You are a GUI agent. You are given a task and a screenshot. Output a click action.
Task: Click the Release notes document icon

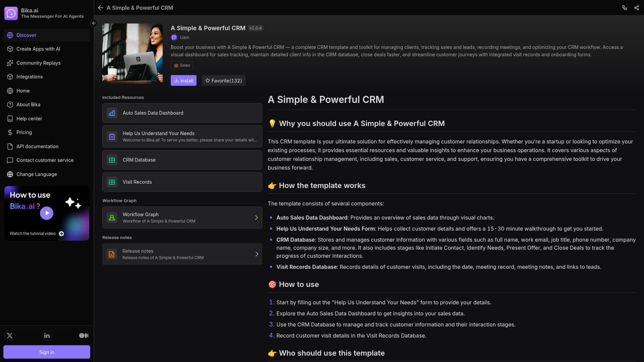point(112,254)
